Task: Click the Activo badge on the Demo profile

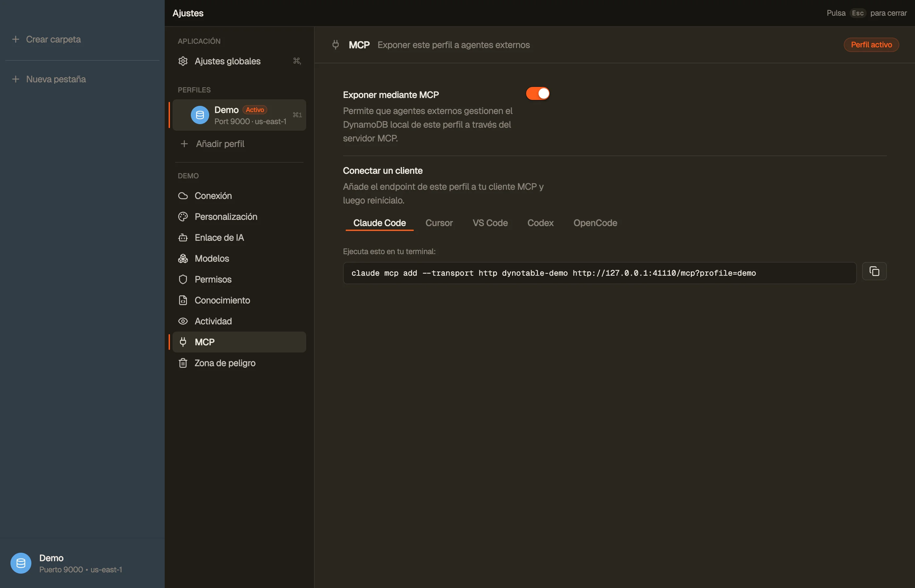Action: click(255, 110)
